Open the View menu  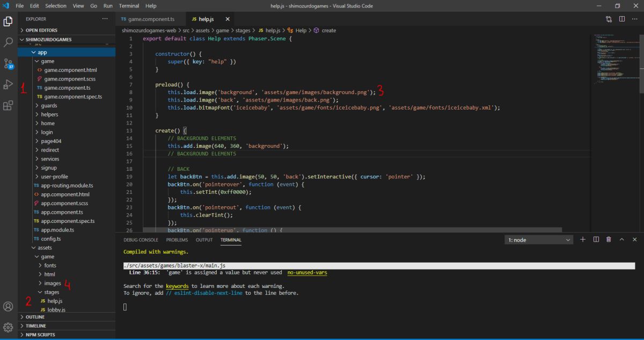78,6
